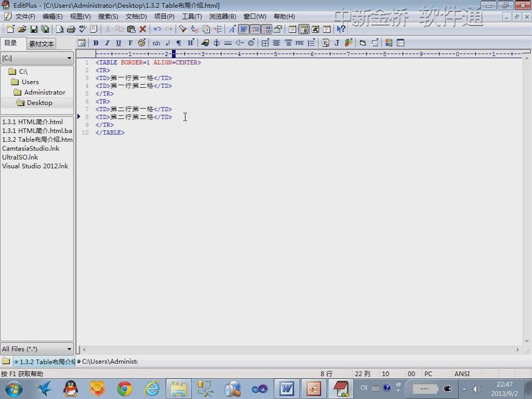Insert JavaScript J icon
The width and height of the screenshot is (532, 399).
(337, 43)
